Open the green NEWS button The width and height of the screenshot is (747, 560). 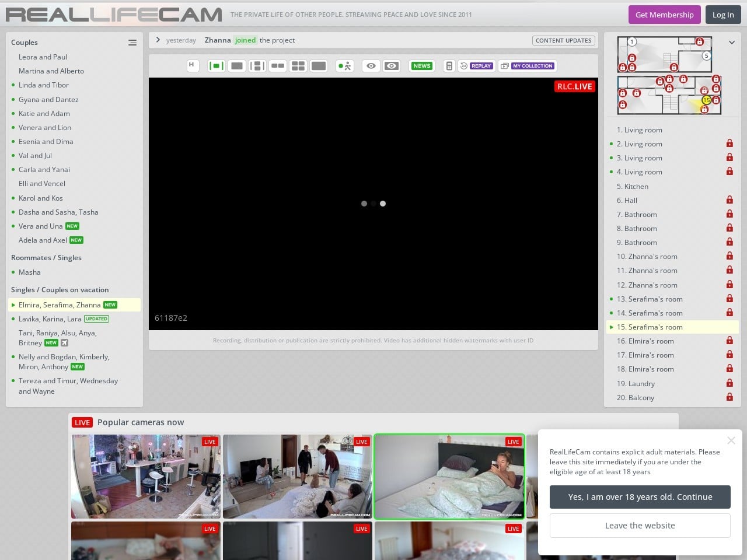click(x=422, y=66)
